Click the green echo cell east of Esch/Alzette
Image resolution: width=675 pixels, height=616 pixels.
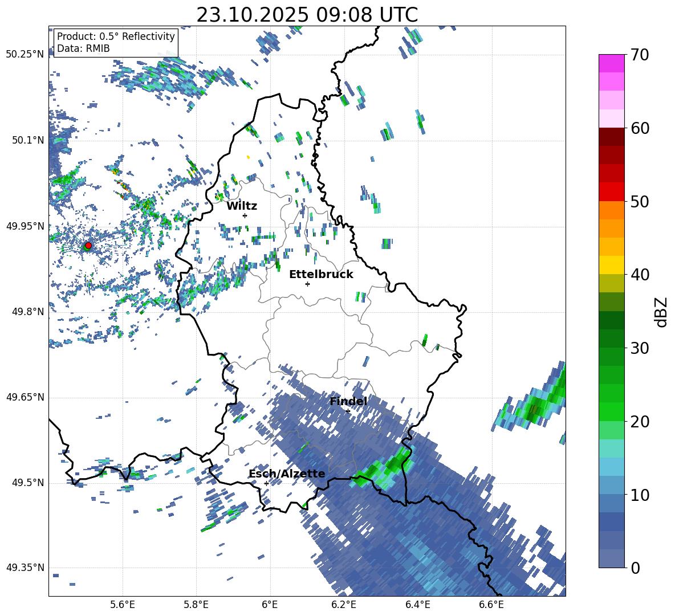(x=381, y=467)
